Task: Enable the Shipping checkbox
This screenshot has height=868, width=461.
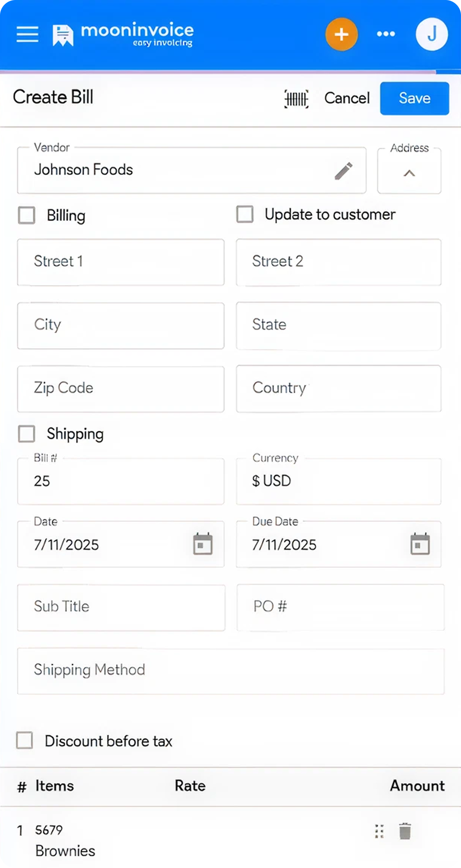Action: tap(26, 434)
